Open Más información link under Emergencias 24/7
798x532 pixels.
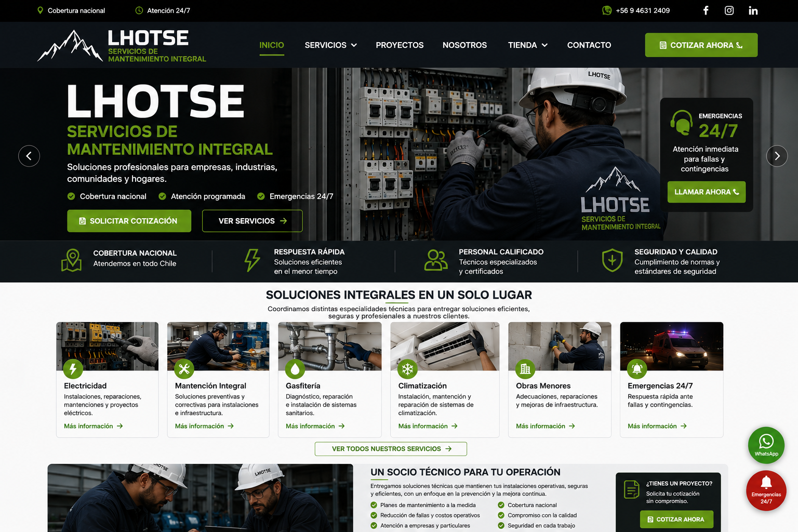click(657, 426)
